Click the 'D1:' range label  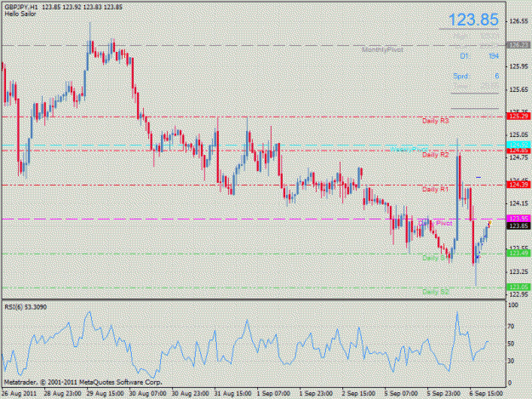(465, 56)
